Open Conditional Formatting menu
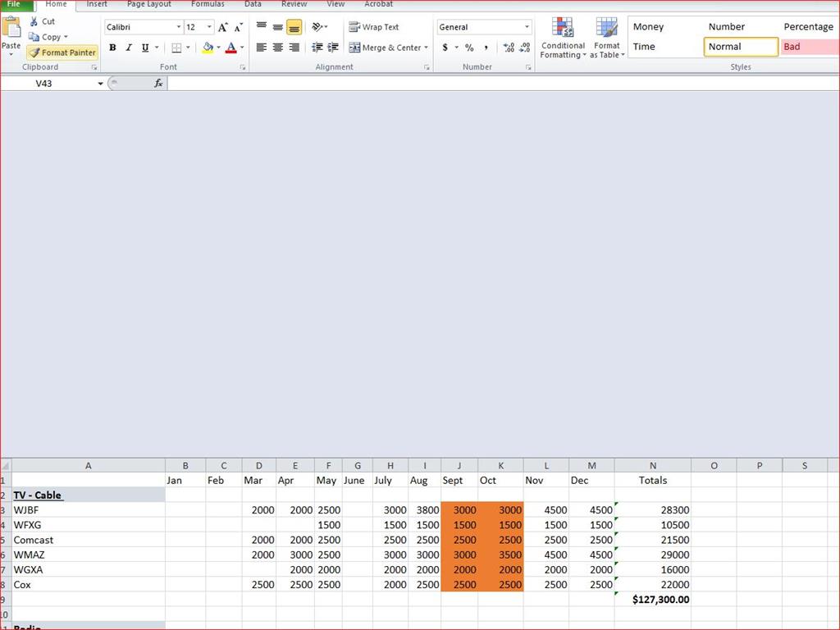Screen dimensions: 840x630 click(563, 38)
